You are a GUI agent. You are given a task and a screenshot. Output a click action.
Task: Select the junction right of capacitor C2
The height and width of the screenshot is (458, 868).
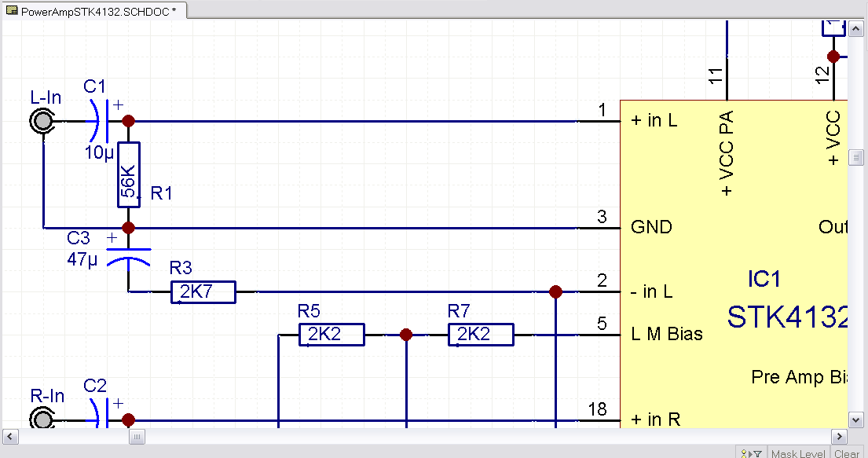click(128, 420)
